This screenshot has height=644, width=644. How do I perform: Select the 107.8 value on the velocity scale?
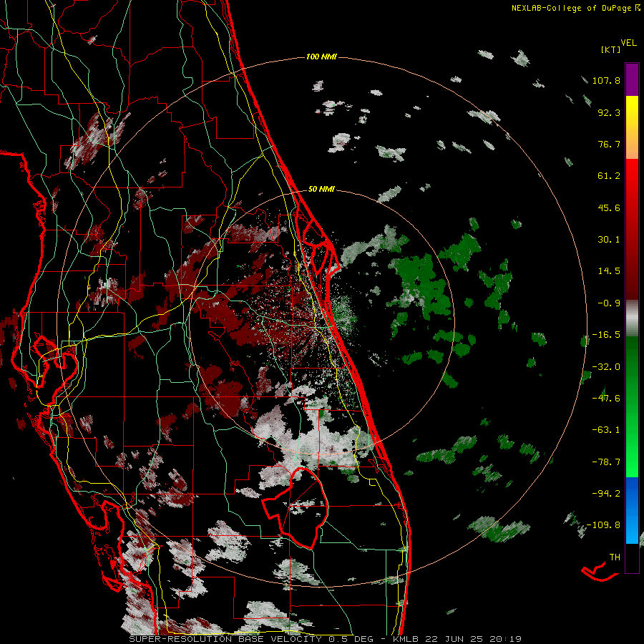[x=606, y=80]
